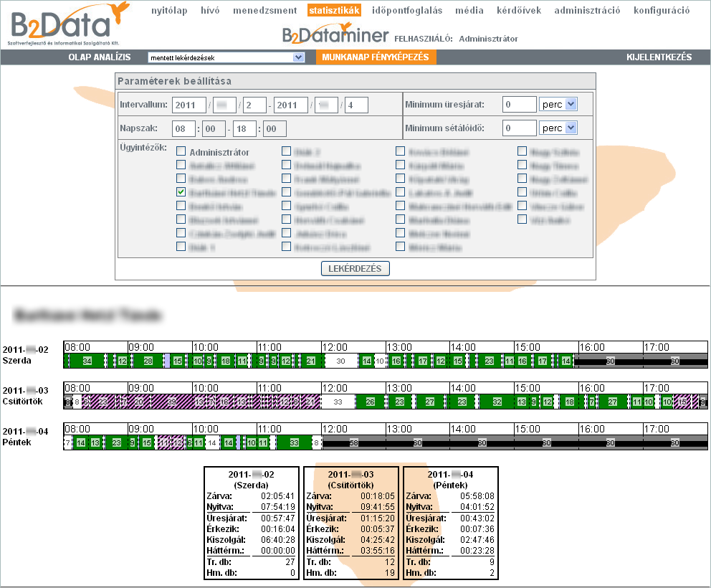Select Wednesday's green 34-minute timeline block
This screenshot has width=711, height=588.
click(87, 361)
